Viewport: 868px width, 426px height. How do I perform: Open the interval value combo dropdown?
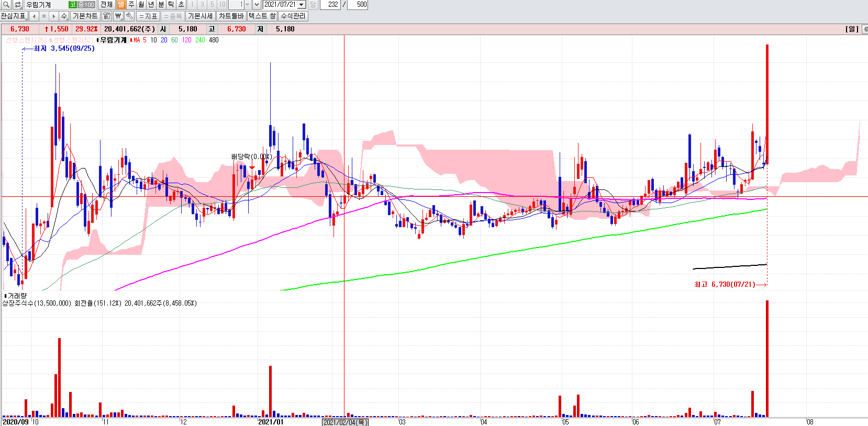point(248,5)
